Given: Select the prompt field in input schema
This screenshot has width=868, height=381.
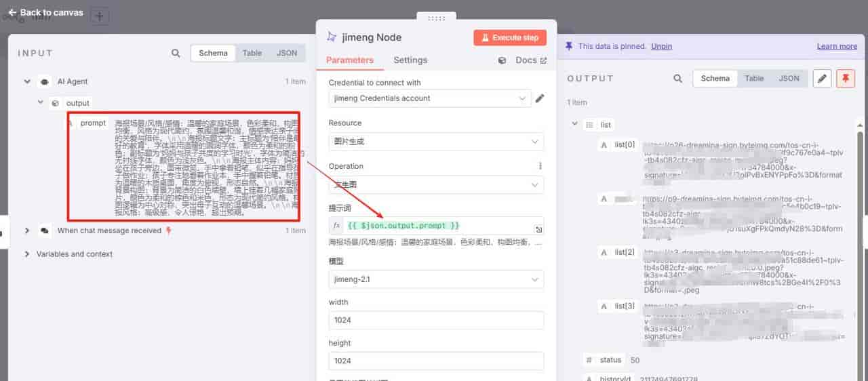Looking at the screenshot, I should pos(93,123).
